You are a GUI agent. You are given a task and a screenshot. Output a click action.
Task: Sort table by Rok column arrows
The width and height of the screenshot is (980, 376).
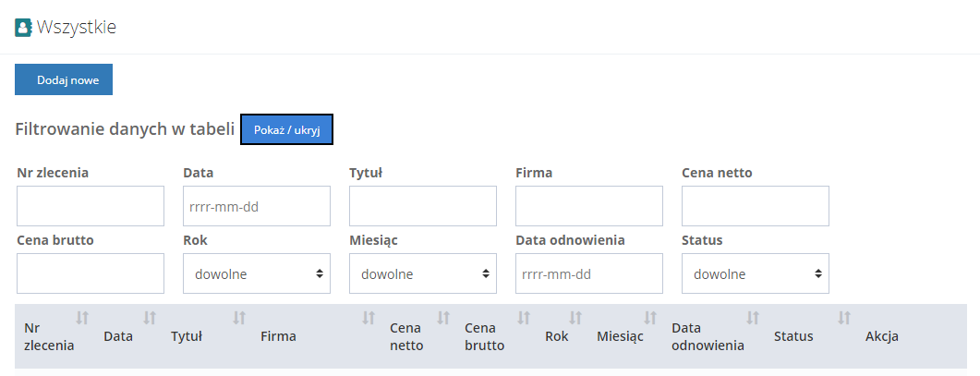click(x=575, y=318)
